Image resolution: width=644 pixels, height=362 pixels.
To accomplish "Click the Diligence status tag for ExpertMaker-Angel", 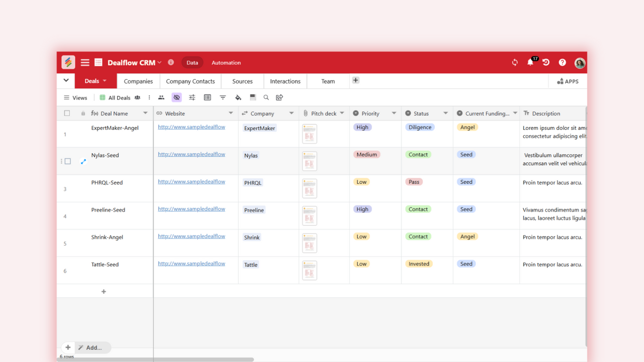I will (x=420, y=127).
